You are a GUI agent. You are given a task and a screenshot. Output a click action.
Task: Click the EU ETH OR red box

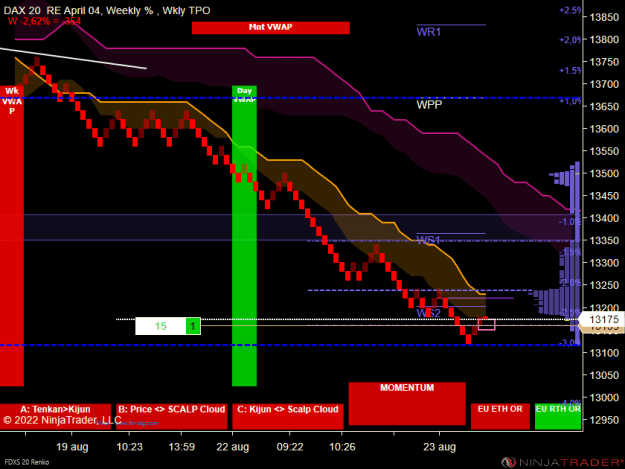point(500,416)
